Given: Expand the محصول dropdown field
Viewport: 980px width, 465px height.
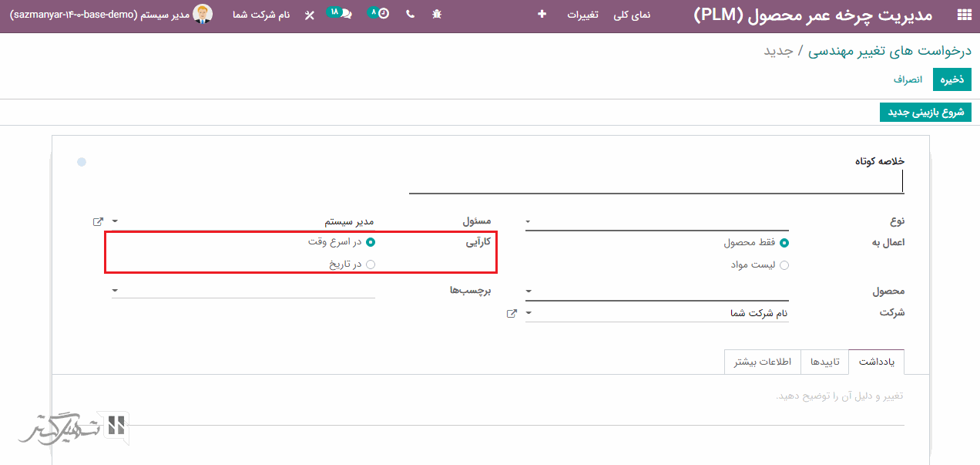Looking at the screenshot, I should [656, 291].
